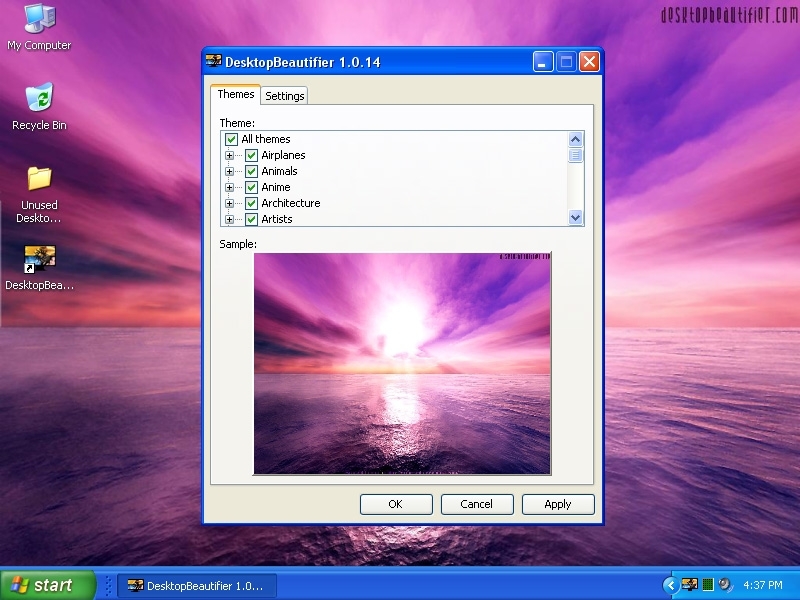The height and width of the screenshot is (600, 800).
Task: Click theme list scroll up arrow
Action: pos(575,139)
